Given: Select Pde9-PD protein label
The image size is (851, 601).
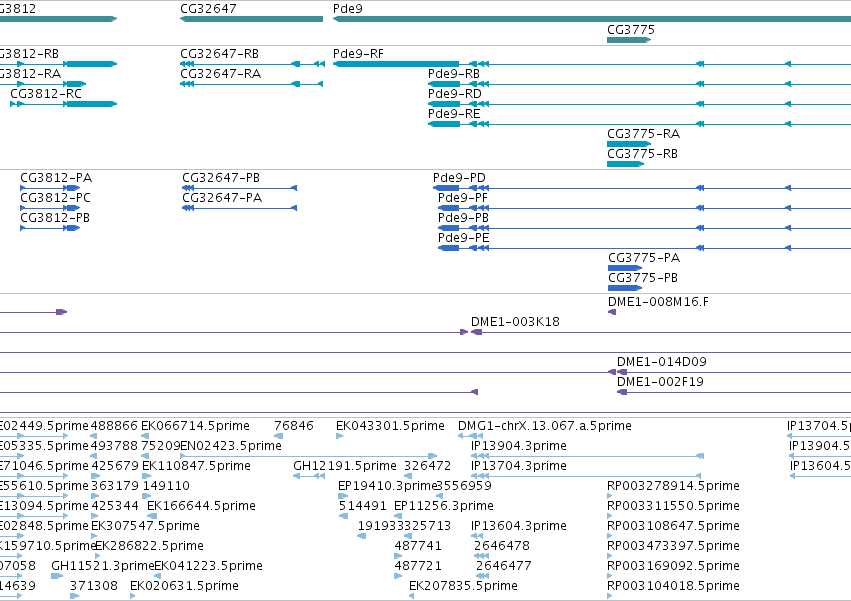Looking at the screenshot, I should 459,178.
